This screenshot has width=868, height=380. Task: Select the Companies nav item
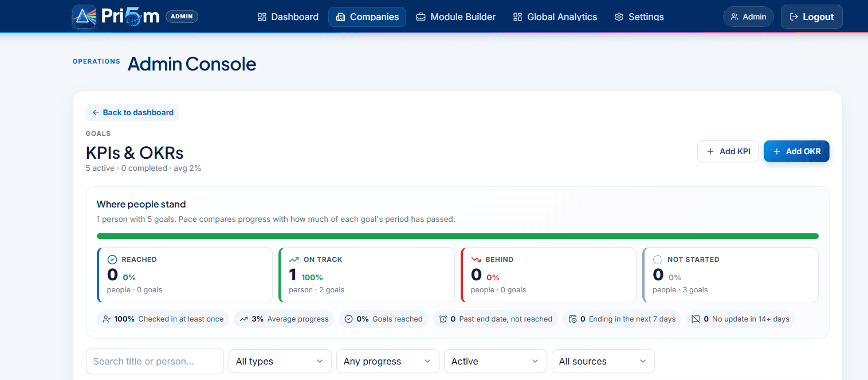pyautogui.click(x=367, y=17)
